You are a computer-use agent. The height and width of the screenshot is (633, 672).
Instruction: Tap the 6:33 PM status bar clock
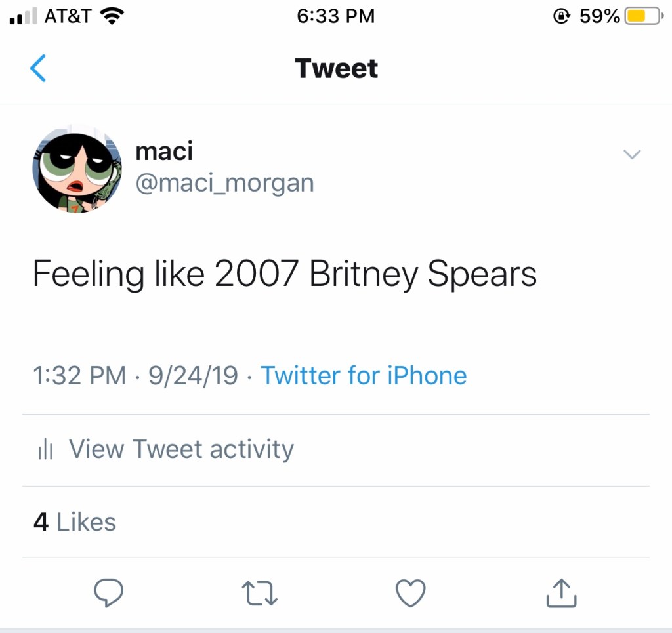point(335,16)
